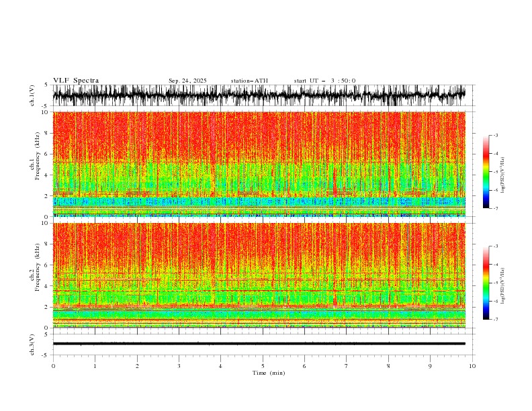Screen dimensions: 532x411
Task: Click the date "Sep. 24, 2025"
Action: click(x=187, y=81)
